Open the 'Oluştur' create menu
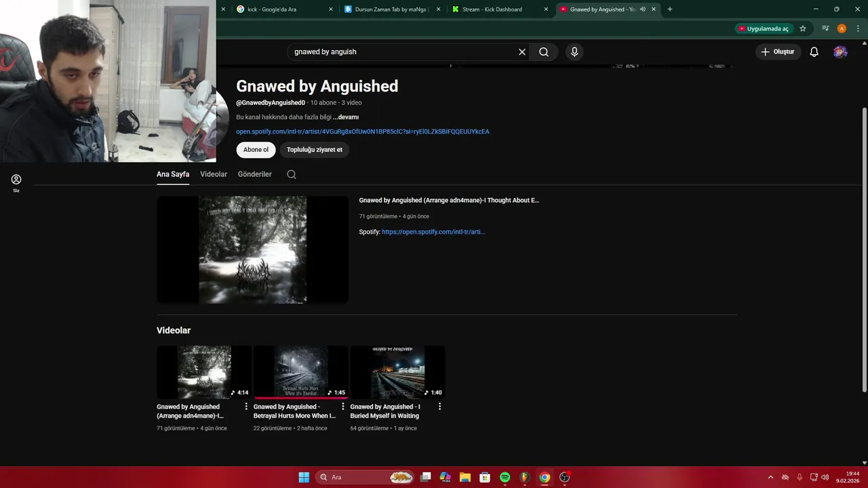The height and width of the screenshot is (488, 868). coord(778,52)
